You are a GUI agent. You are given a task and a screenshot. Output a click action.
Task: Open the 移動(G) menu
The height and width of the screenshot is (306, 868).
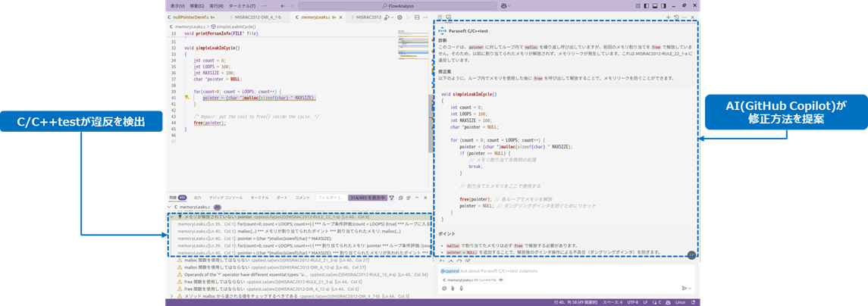(196, 5)
